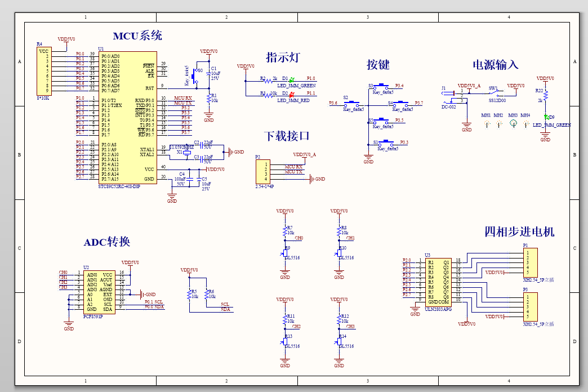Select pull-up resistor R6

click(207, 294)
